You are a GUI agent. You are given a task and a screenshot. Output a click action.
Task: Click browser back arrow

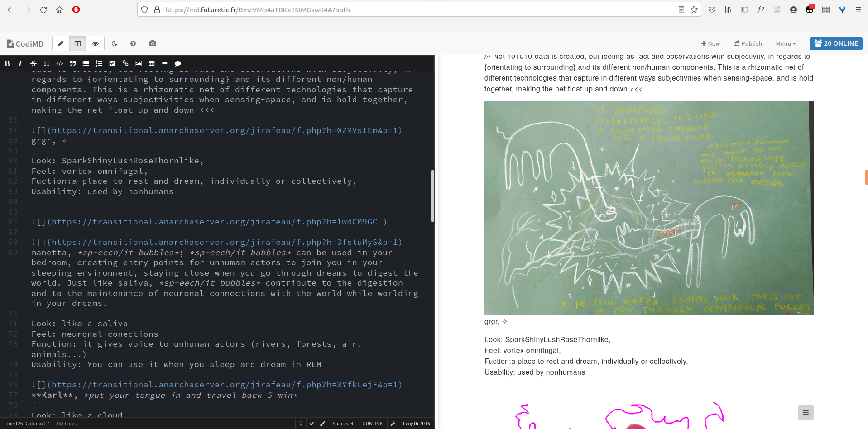[x=11, y=10]
